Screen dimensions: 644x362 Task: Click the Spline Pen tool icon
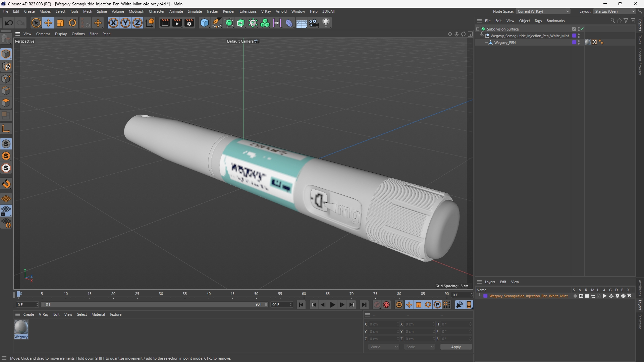(x=217, y=23)
